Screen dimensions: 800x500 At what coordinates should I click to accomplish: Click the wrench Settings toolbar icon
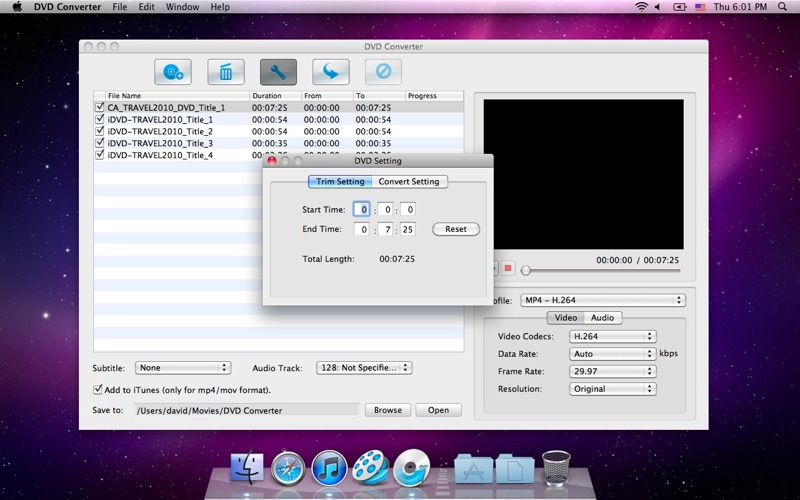[278, 72]
